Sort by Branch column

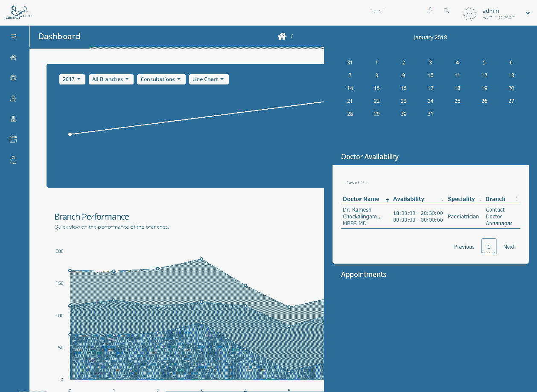point(502,199)
